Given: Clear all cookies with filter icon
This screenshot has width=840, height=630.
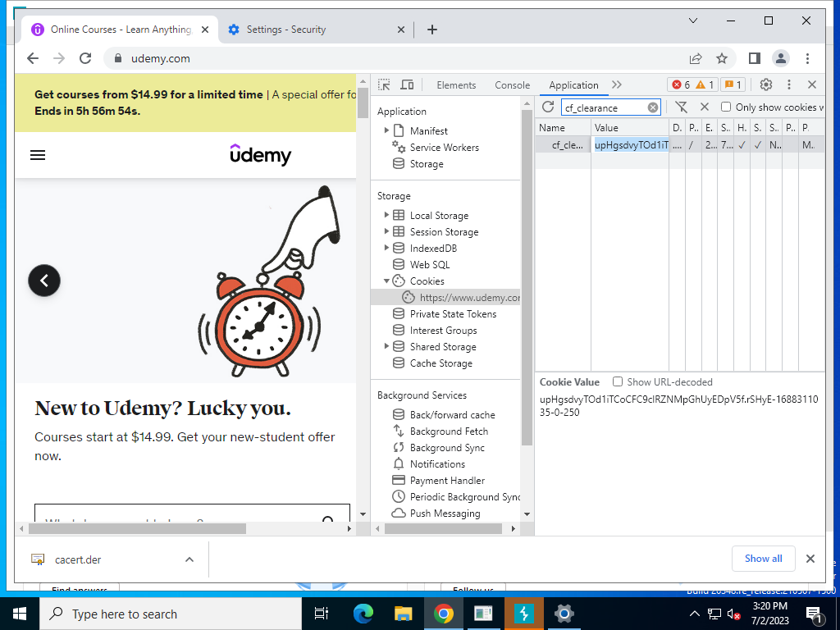Looking at the screenshot, I should pyautogui.click(x=681, y=107).
